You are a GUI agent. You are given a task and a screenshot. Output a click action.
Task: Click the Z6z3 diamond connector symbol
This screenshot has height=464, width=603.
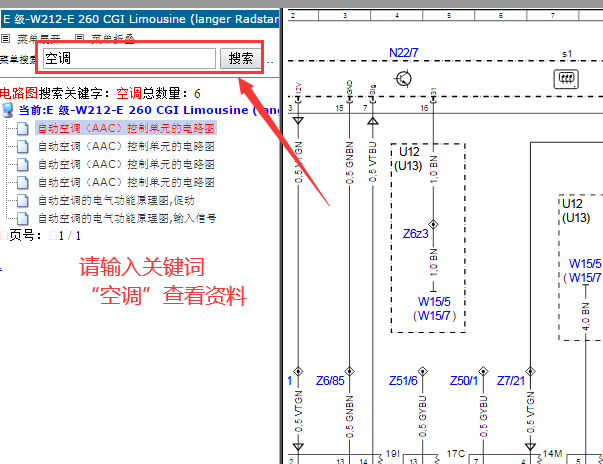pyautogui.click(x=433, y=224)
